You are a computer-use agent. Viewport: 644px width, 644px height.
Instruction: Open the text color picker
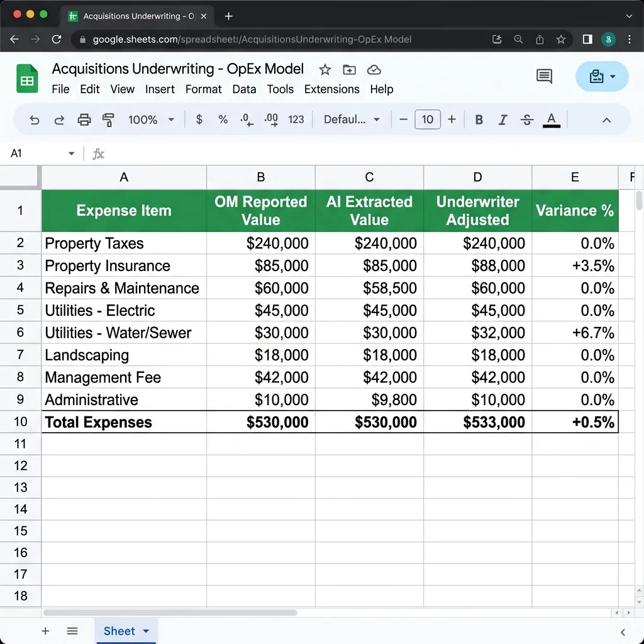click(551, 120)
